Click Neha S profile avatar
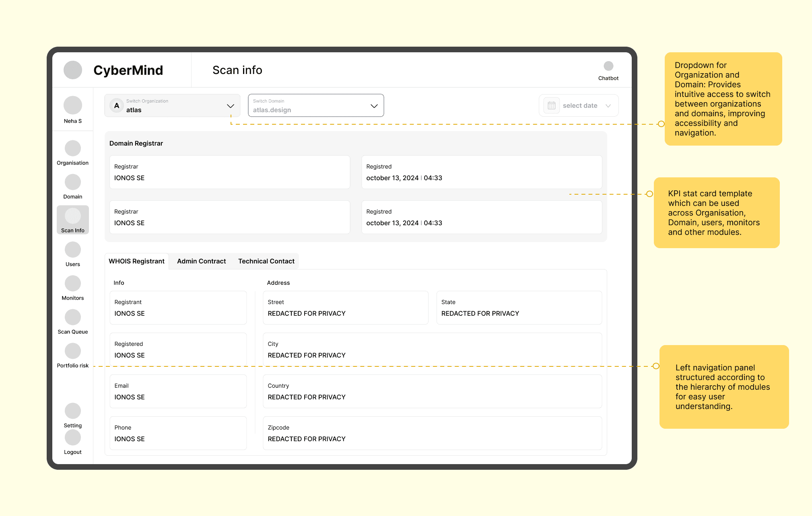The width and height of the screenshot is (812, 516). click(73, 105)
